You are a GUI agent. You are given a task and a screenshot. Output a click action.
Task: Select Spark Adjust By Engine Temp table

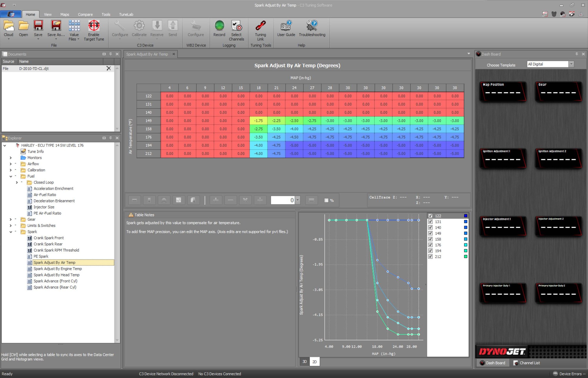point(58,269)
